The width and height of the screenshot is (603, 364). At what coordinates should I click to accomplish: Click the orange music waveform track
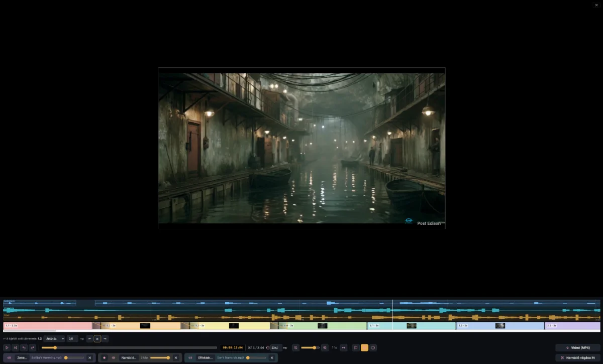click(x=301, y=317)
